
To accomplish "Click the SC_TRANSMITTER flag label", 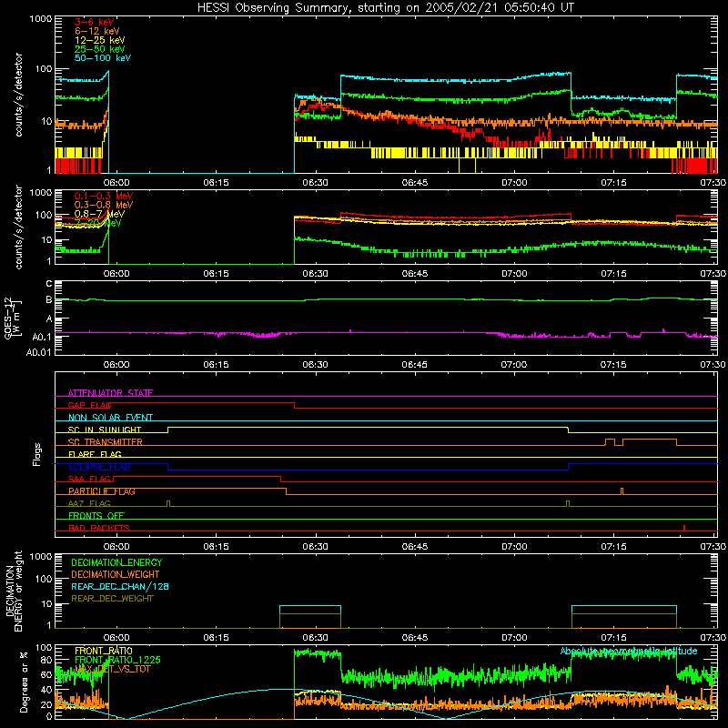I will (105, 442).
